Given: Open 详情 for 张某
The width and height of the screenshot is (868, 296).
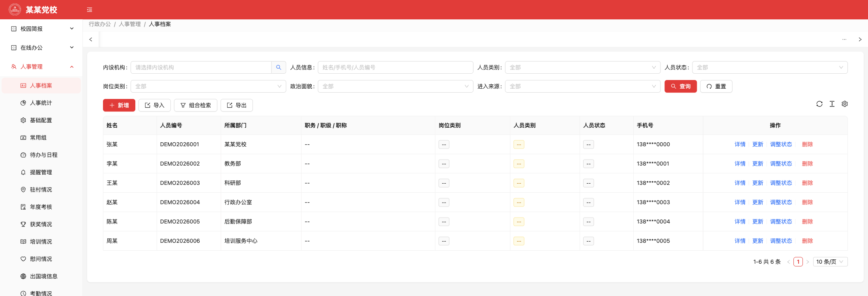Looking at the screenshot, I should [740, 144].
